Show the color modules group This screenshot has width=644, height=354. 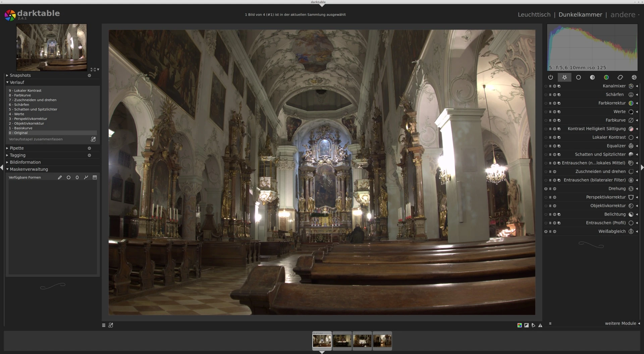click(606, 77)
